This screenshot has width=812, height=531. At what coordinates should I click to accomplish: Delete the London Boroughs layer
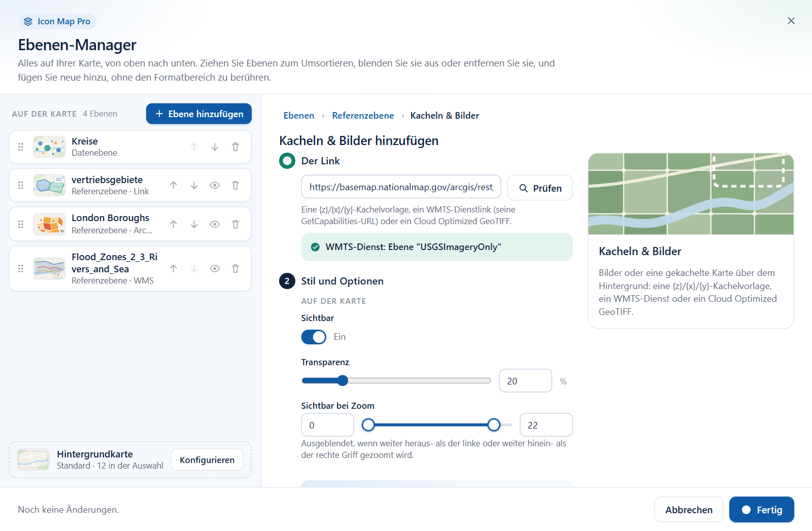click(235, 224)
